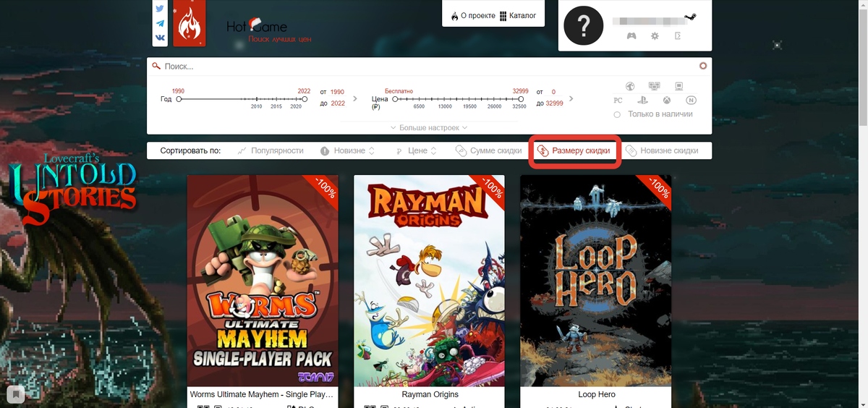Sort by Размеру скидки
This screenshot has width=868, height=408.
click(574, 150)
